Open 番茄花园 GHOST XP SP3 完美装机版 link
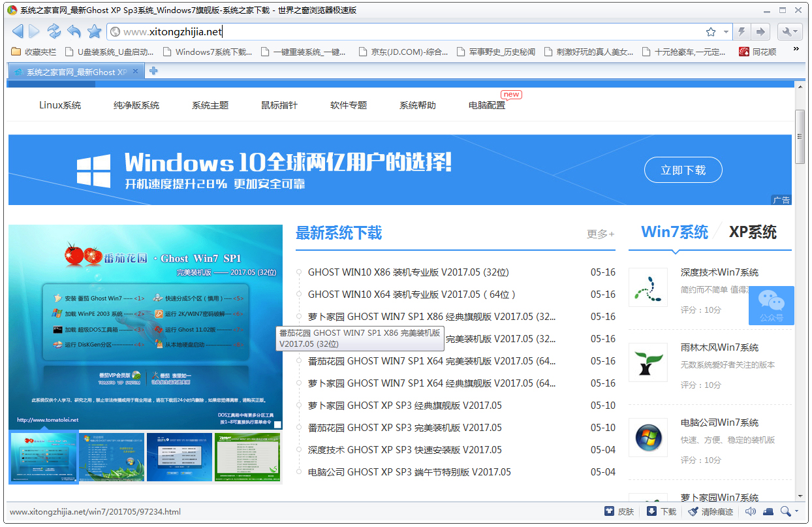 405,428
